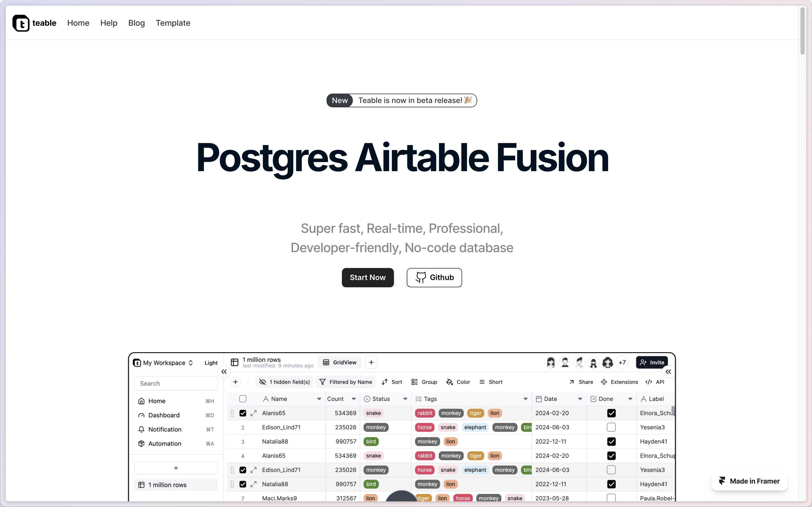Switch to the GridView tab
812x507 pixels.
tap(339, 362)
